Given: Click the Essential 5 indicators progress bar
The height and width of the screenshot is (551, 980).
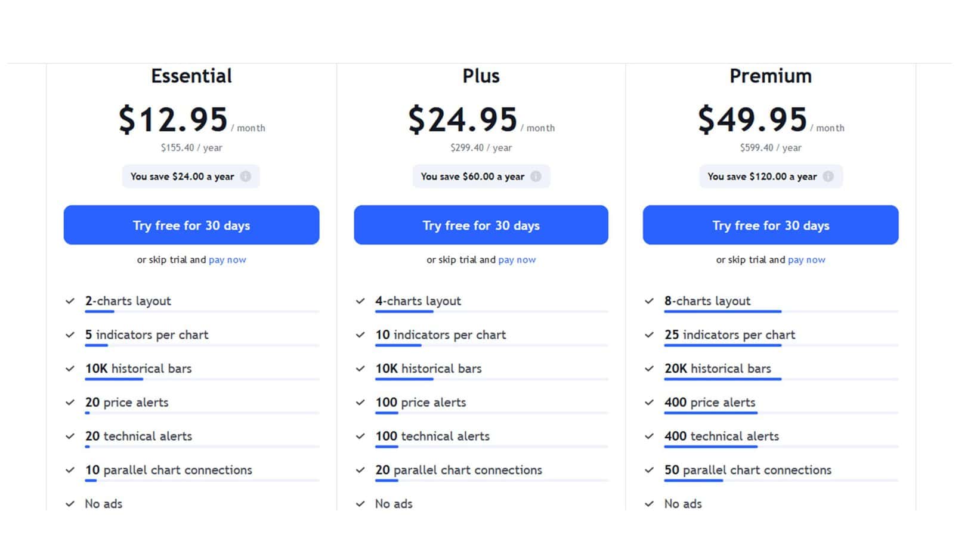Looking at the screenshot, I should [202, 345].
